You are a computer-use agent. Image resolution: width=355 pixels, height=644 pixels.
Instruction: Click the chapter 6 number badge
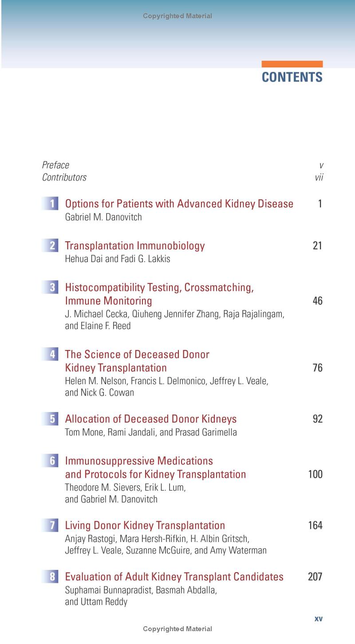[52, 461]
